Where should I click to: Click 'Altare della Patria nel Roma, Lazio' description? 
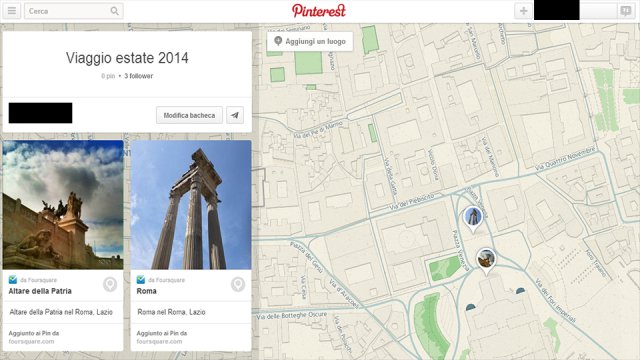point(61,312)
